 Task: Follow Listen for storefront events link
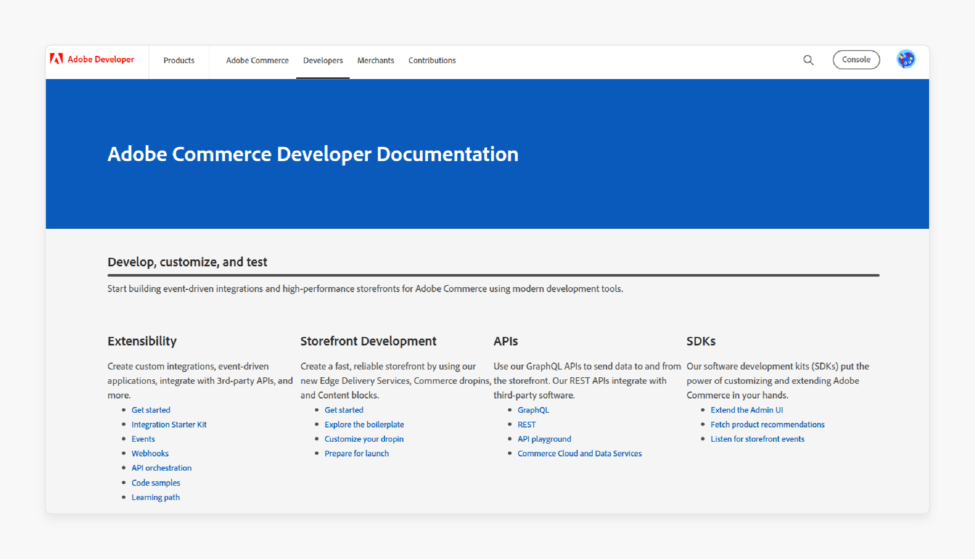pyautogui.click(x=757, y=439)
